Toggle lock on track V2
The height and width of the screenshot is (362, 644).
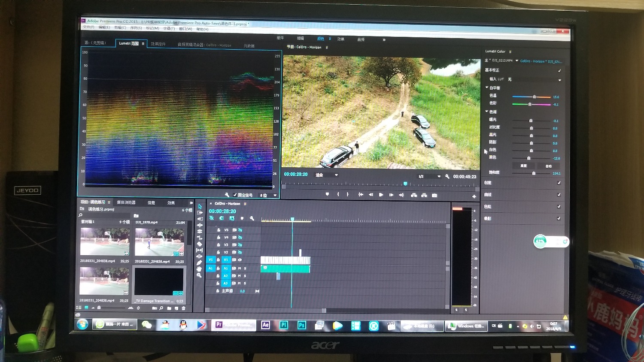point(219,252)
